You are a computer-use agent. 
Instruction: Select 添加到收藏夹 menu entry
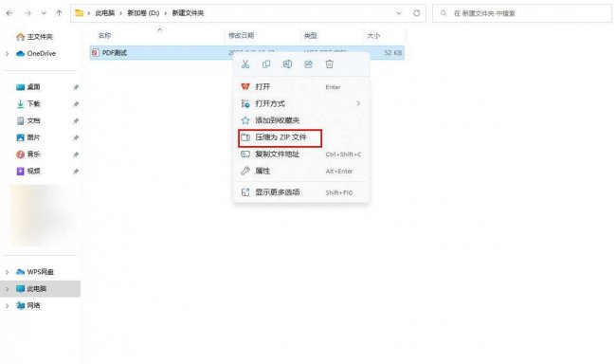pos(301,120)
